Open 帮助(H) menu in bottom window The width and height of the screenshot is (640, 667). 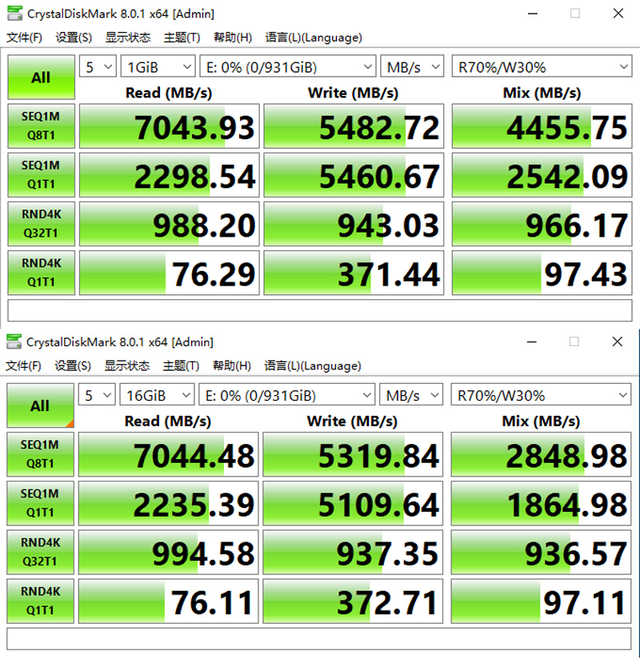tap(232, 366)
